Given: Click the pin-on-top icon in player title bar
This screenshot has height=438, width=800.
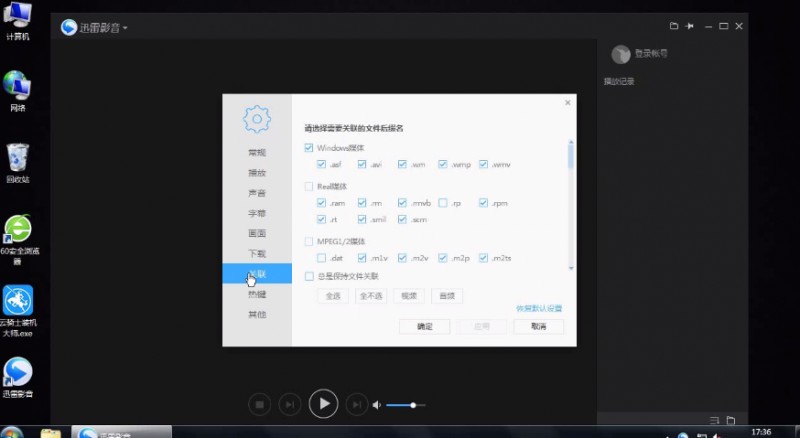Looking at the screenshot, I should [x=689, y=26].
